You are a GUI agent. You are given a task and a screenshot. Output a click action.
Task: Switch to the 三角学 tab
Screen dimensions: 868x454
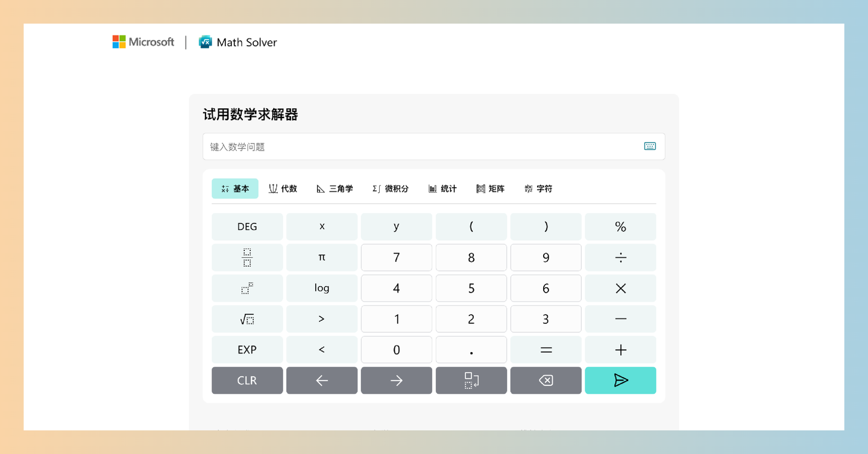pos(335,188)
